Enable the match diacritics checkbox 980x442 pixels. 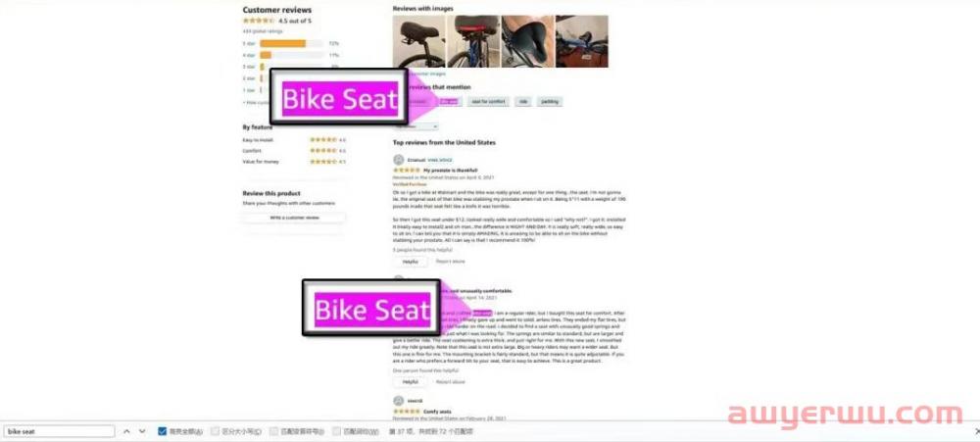pos(273,431)
